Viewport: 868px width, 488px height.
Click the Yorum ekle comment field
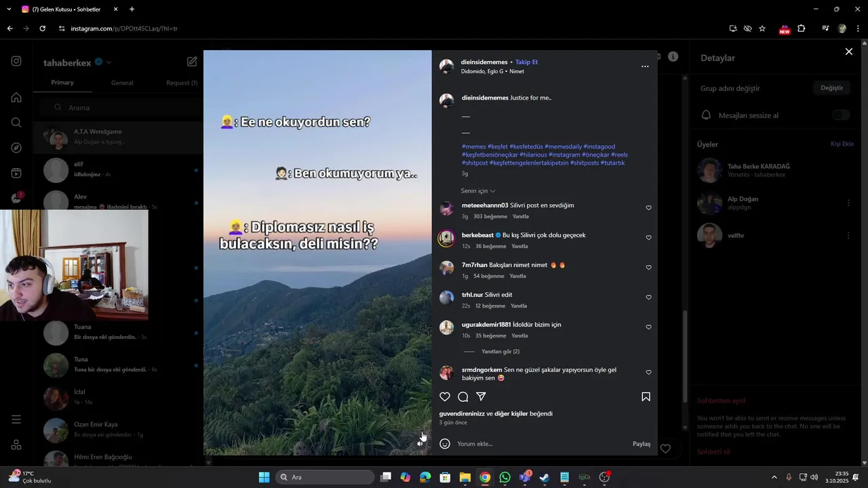542,444
